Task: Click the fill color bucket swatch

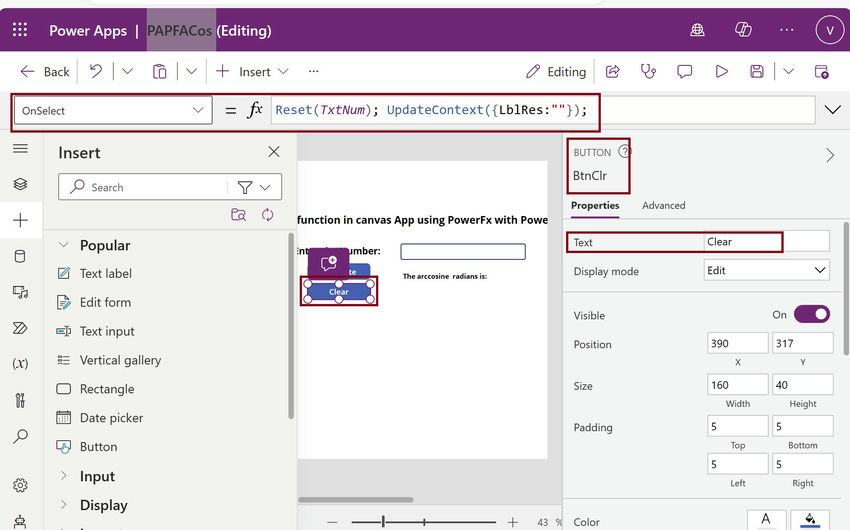Action: pyautogui.click(x=810, y=520)
